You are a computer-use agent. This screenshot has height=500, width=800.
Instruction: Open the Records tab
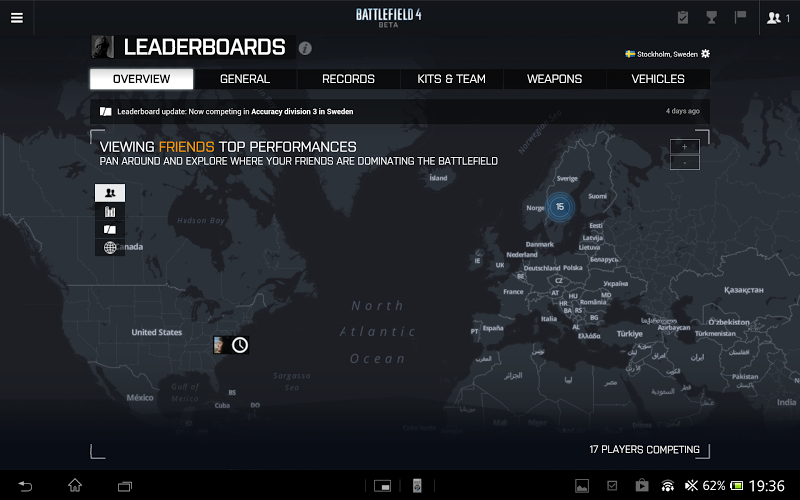pos(348,79)
